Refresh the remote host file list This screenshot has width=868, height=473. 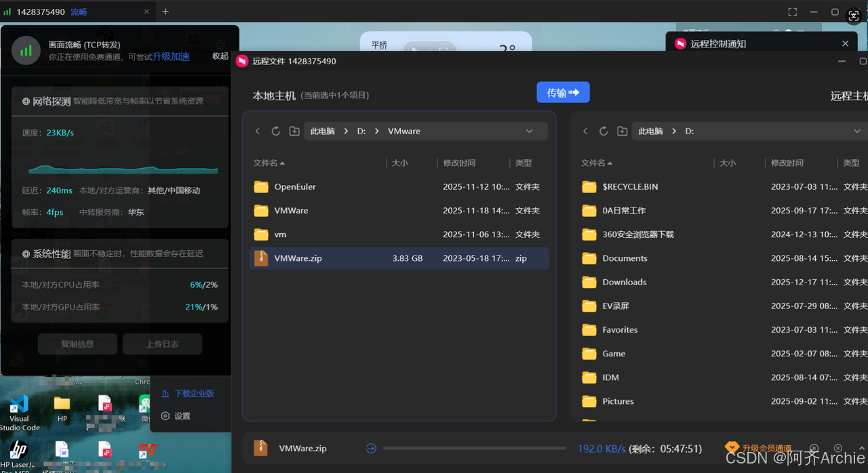pos(604,131)
